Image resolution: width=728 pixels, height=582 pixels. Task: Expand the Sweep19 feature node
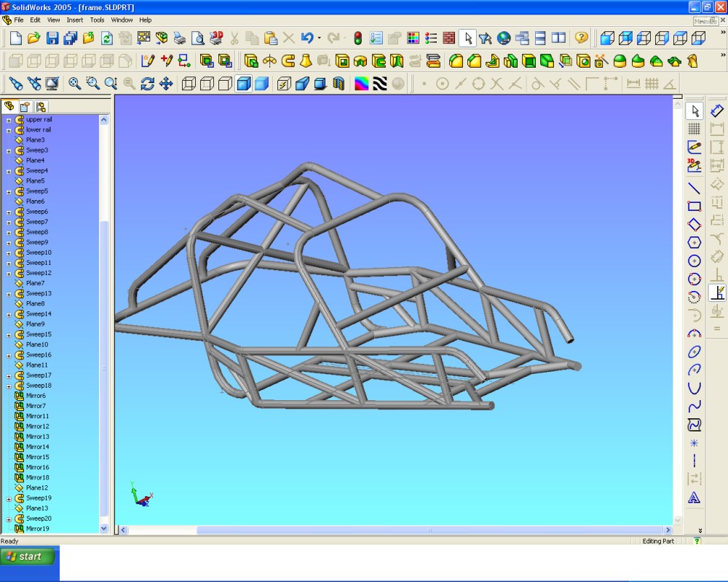[9, 499]
